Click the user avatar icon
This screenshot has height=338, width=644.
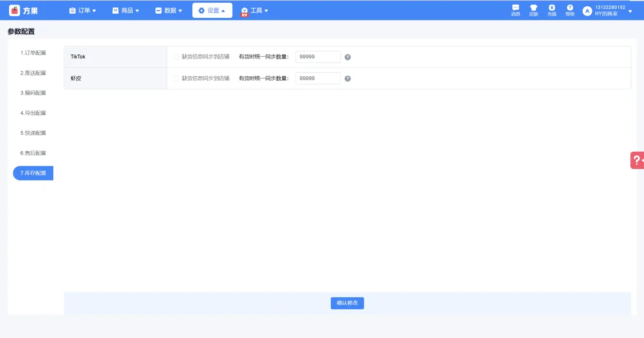[587, 11]
